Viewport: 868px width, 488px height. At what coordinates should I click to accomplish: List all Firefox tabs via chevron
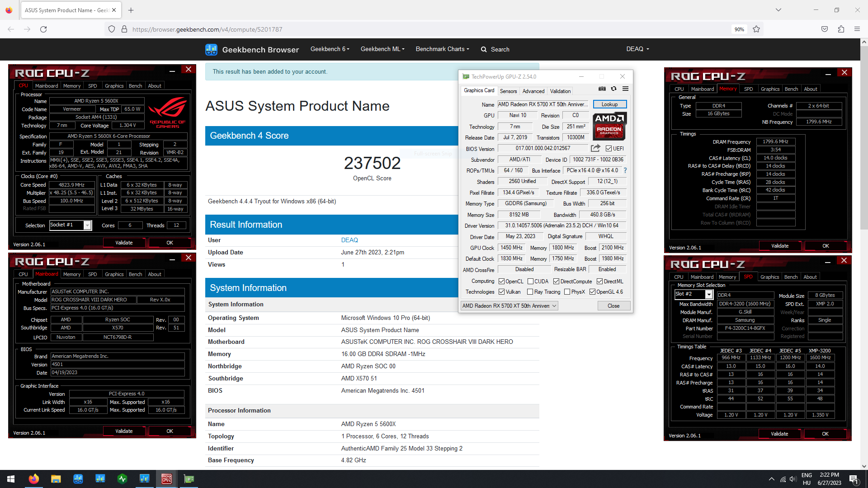pos(778,10)
